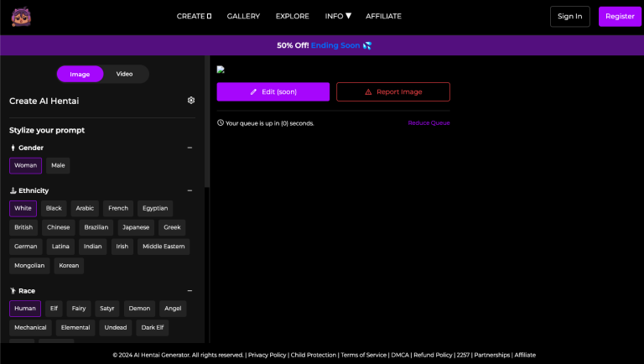Click the warning triangle icon on Report Image
This screenshot has height=364, width=644.
[368, 91]
